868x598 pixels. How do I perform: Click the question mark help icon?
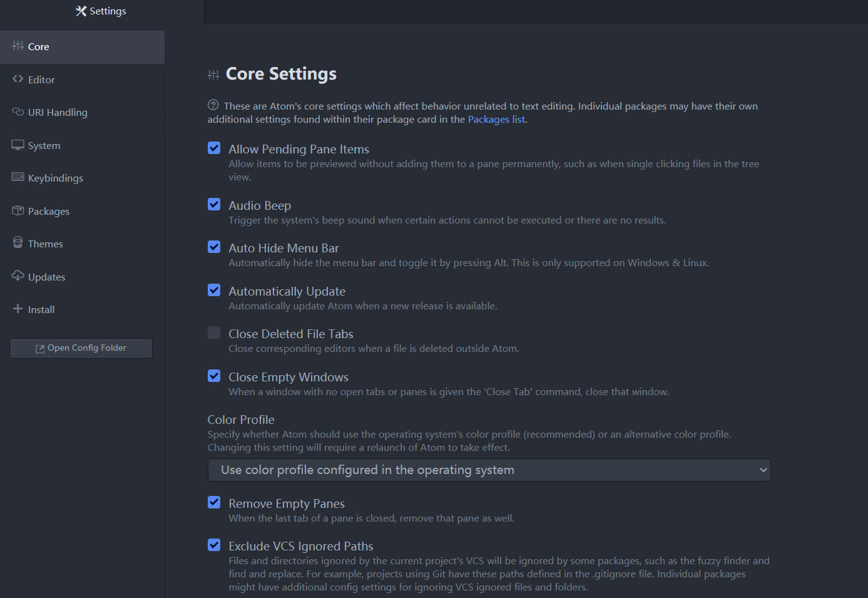click(213, 105)
